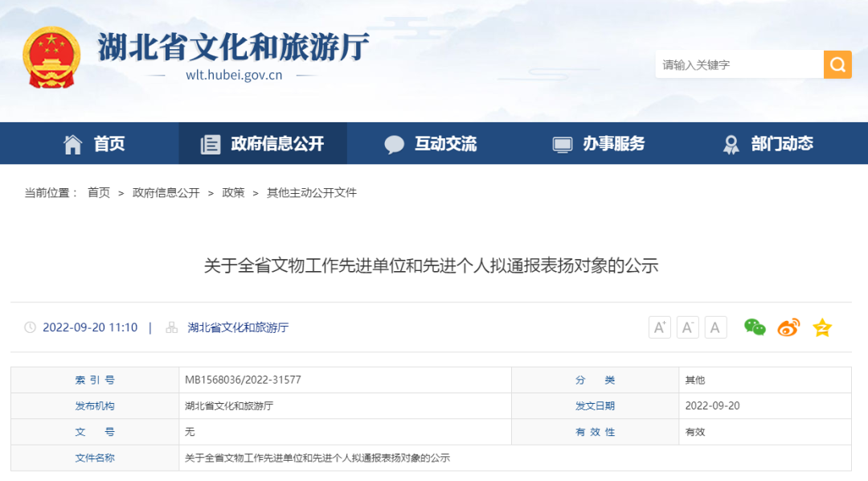This screenshot has width=868, height=481.
Task: Click the document icon beside 政府信息公开
Action: [x=211, y=144]
